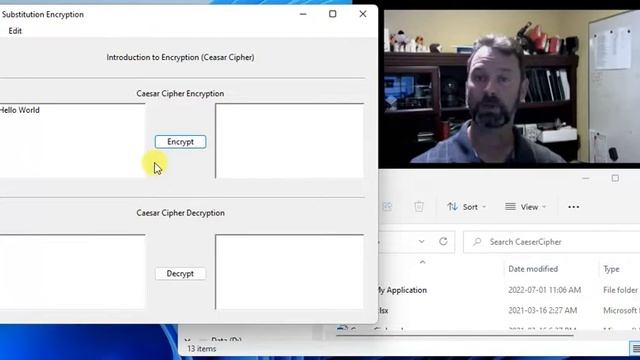Expand the address bar history dropdown
Screen dimensions: 640x360
(x=421, y=242)
